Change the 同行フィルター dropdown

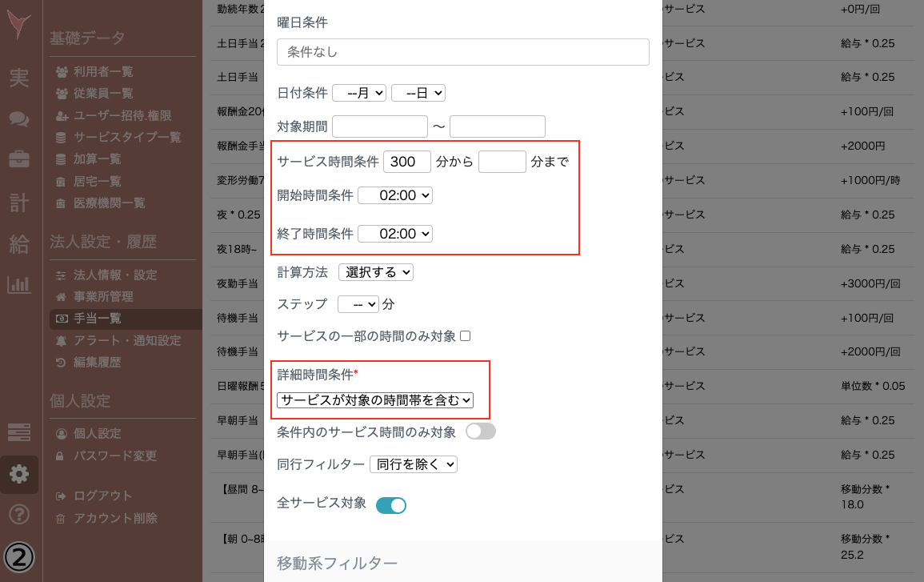[414, 464]
